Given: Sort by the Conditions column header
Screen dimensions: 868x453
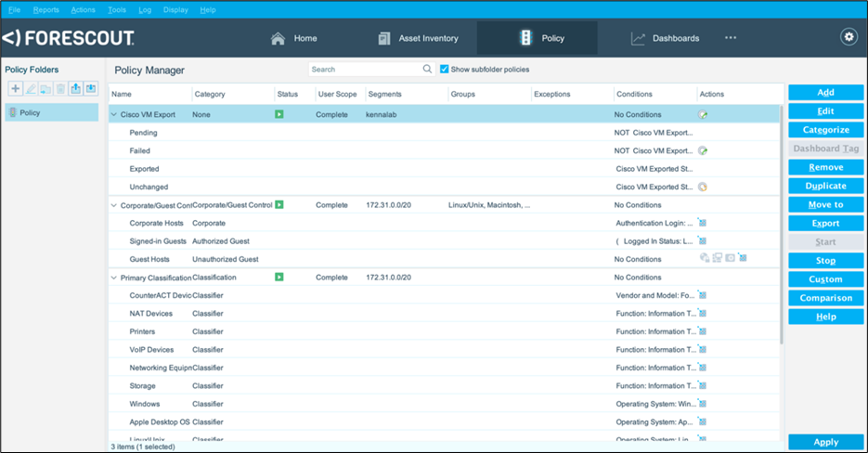Looking at the screenshot, I should (x=654, y=94).
